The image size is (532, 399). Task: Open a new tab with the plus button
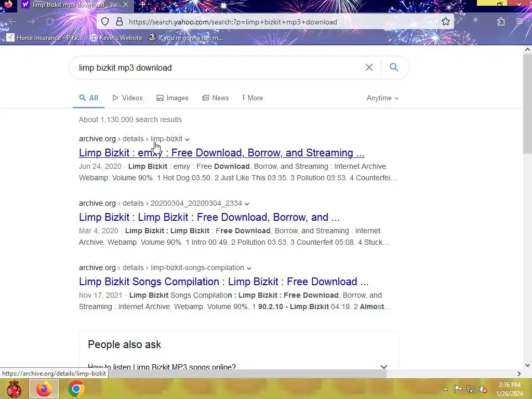143,5
